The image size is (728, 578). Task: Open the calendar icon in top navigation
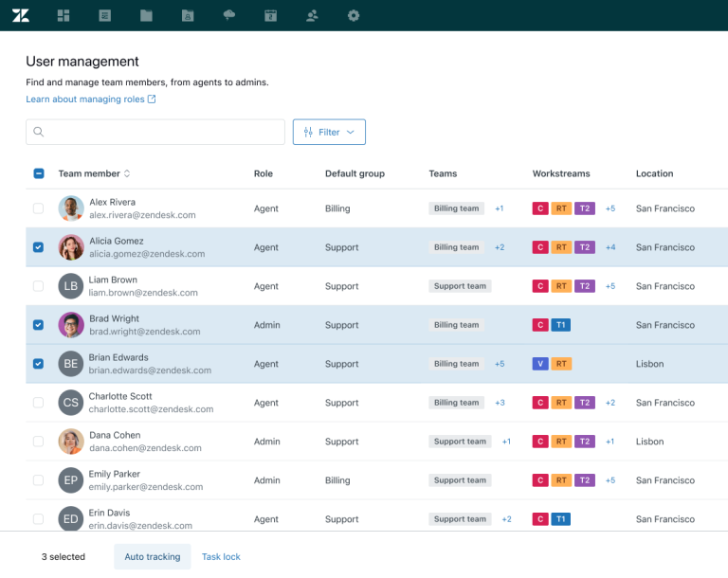pyautogui.click(x=270, y=15)
